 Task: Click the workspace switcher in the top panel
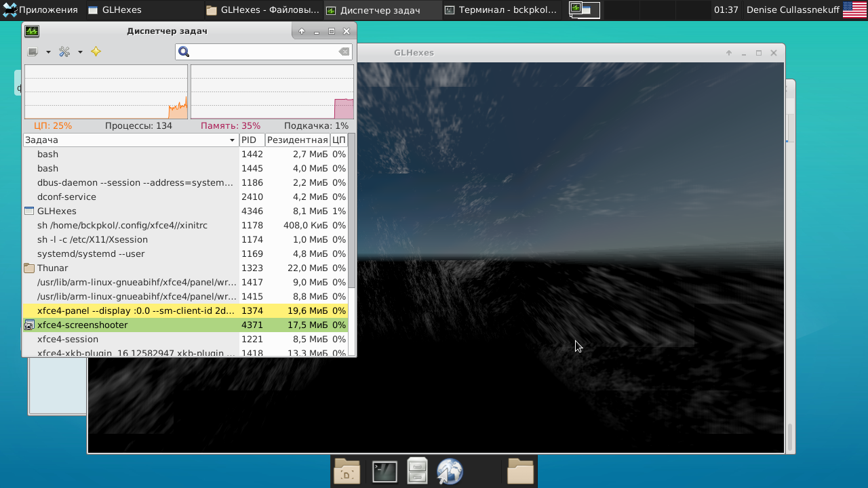(x=584, y=10)
